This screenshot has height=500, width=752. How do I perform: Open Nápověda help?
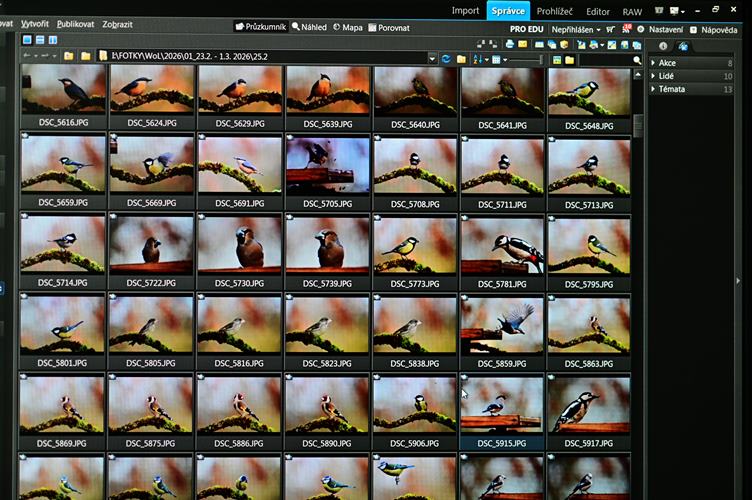click(x=717, y=29)
